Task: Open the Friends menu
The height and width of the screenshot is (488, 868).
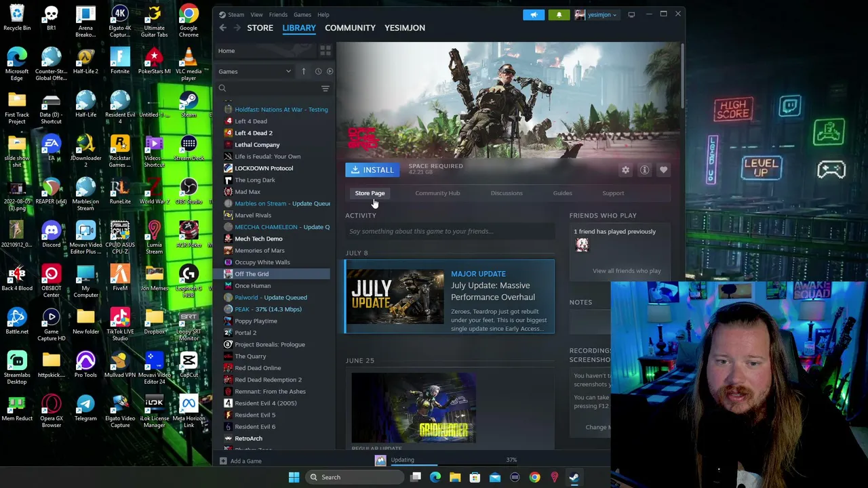Action: point(278,14)
